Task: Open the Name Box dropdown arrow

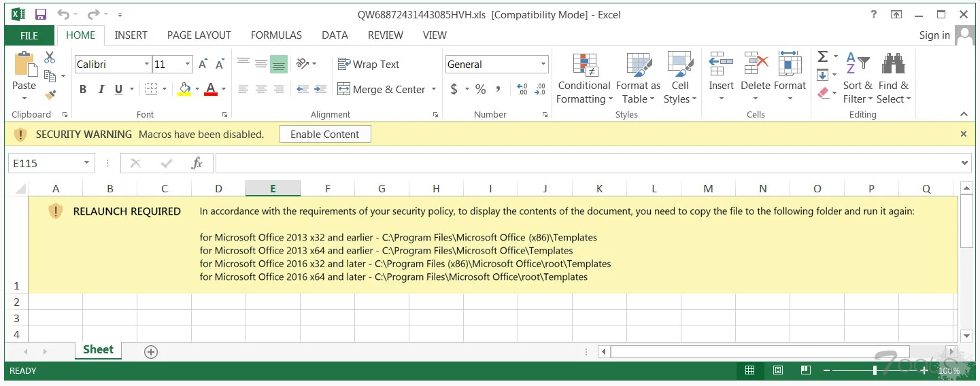Action: pyautogui.click(x=86, y=163)
